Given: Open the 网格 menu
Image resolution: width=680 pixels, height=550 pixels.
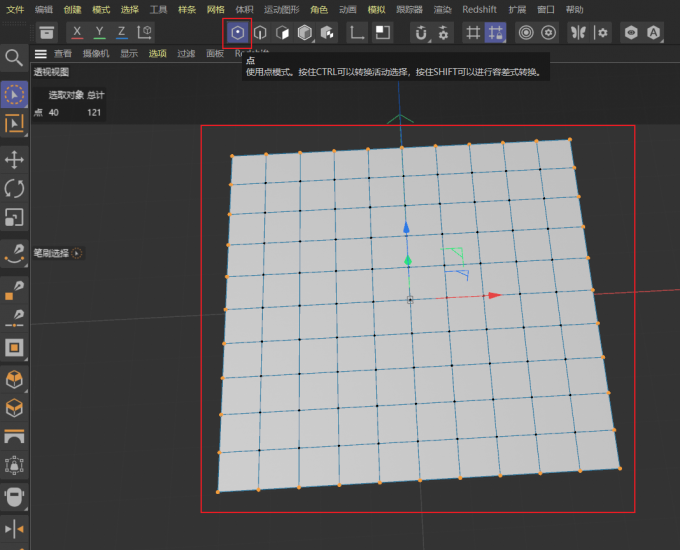Looking at the screenshot, I should [x=216, y=10].
